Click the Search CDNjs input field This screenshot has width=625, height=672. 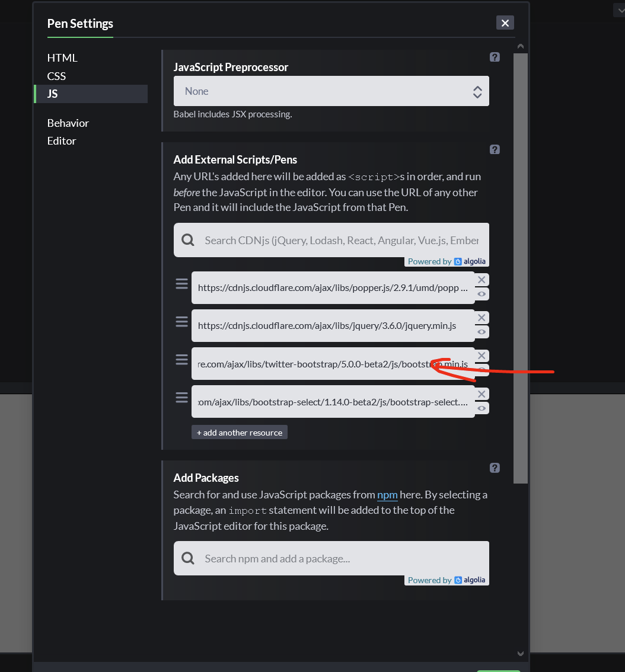tap(331, 240)
